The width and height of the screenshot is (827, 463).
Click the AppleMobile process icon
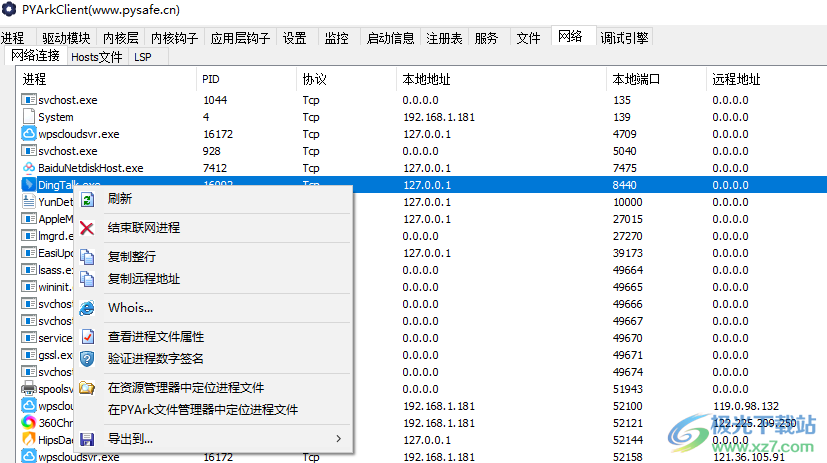click(x=28, y=218)
